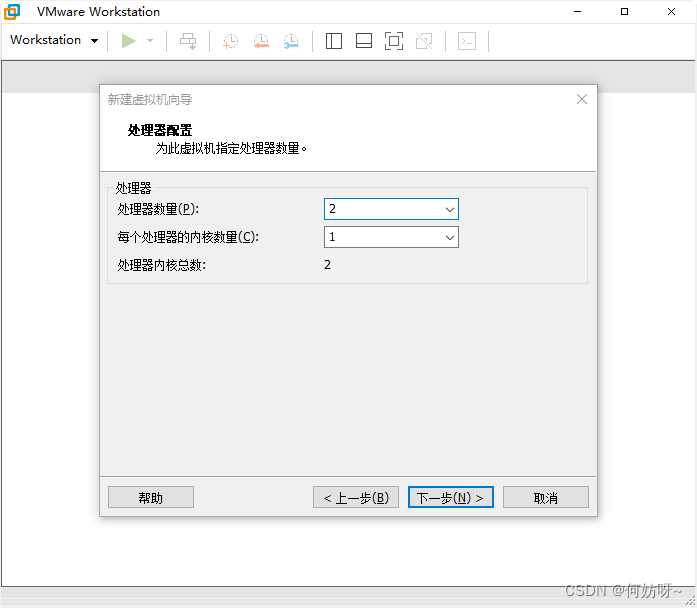
Task: Go back with 上一步(B) button
Action: (x=356, y=497)
